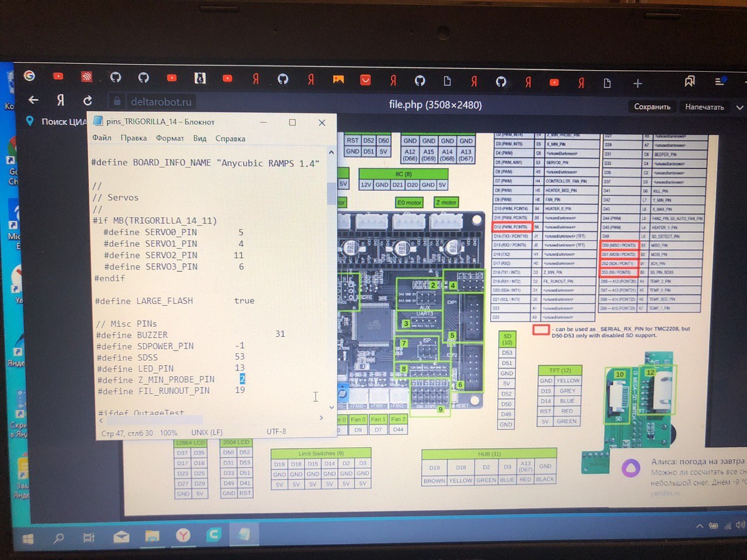The height and width of the screenshot is (560, 747).
Task: Click the 100% zoom status entry
Action: (x=169, y=433)
